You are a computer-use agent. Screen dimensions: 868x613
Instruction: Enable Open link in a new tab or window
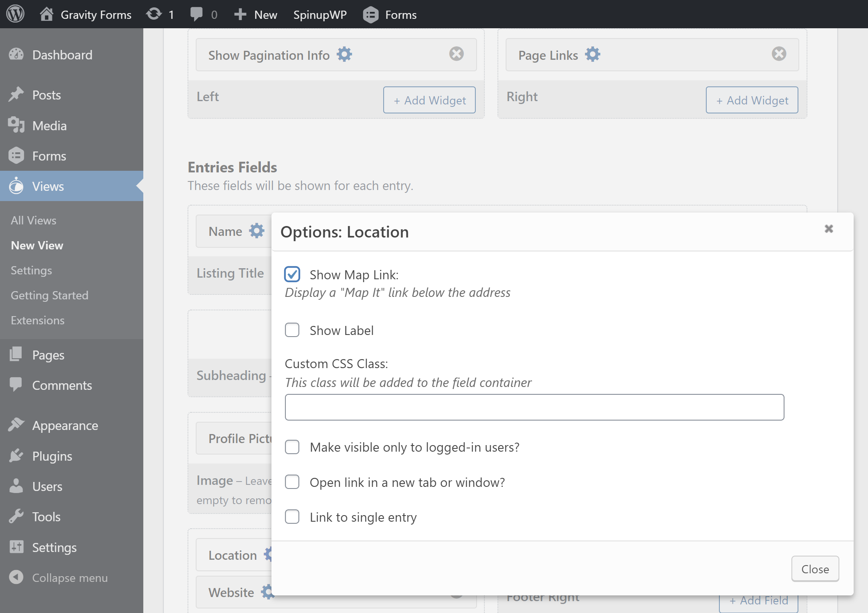[292, 482]
